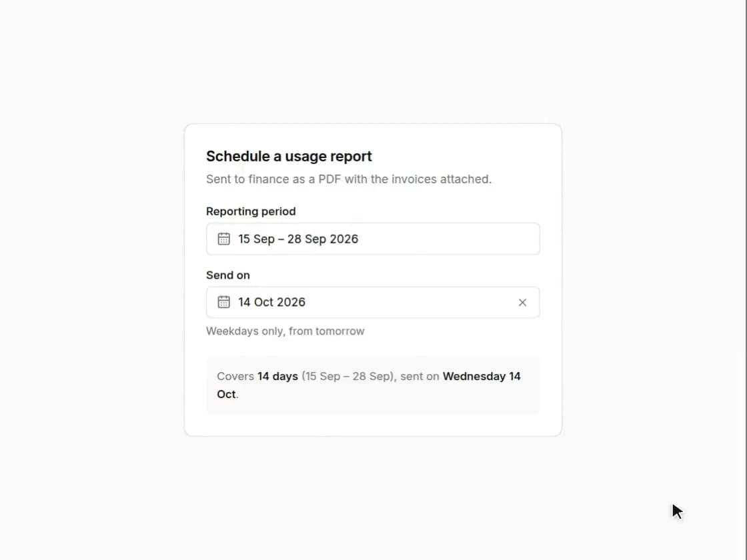Click the calendar icon in Reporting period
Viewport: 747px width, 560px height.
[223, 239]
